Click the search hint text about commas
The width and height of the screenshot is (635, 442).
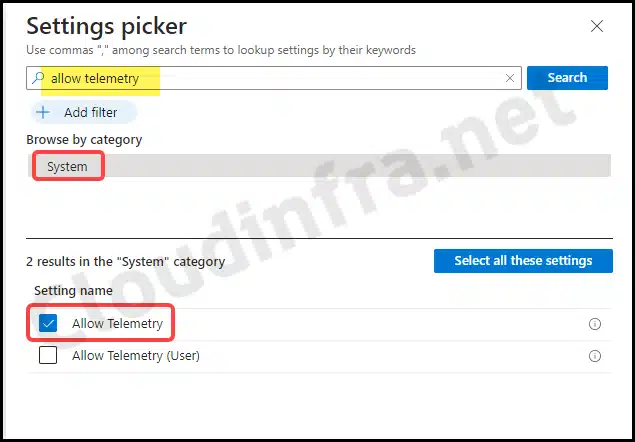coord(221,50)
